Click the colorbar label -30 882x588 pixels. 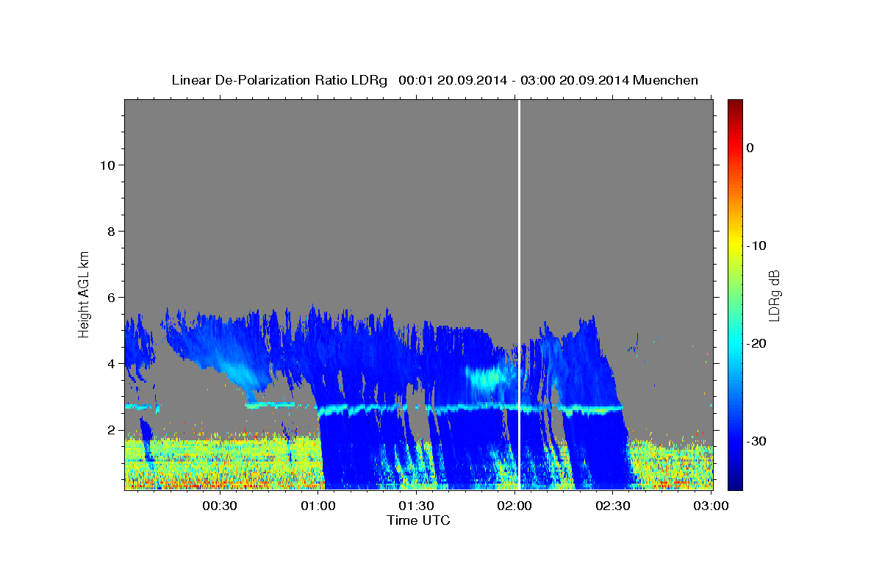tap(756, 441)
